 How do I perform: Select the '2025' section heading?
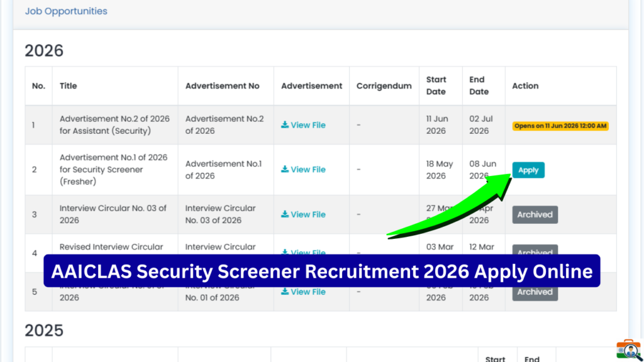click(44, 331)
